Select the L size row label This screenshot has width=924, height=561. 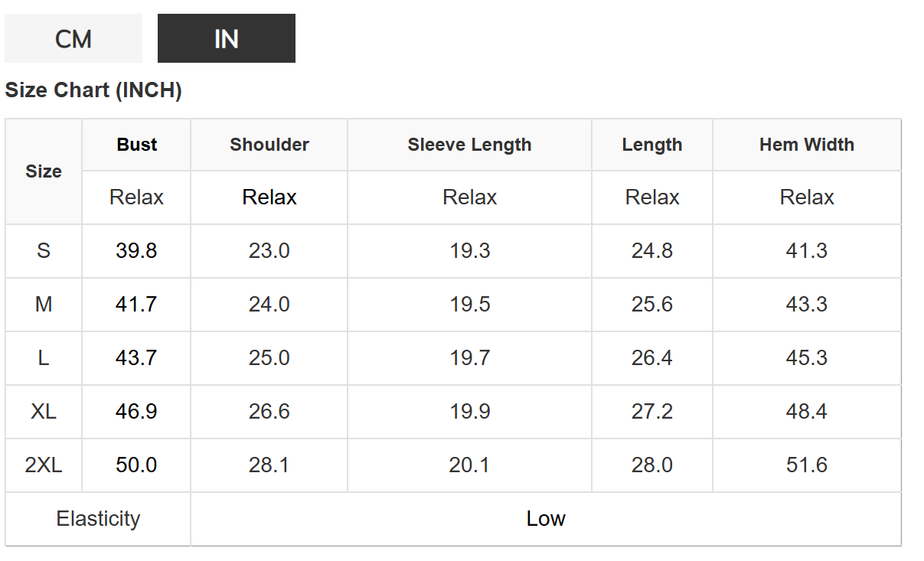[x=44, y=358]
